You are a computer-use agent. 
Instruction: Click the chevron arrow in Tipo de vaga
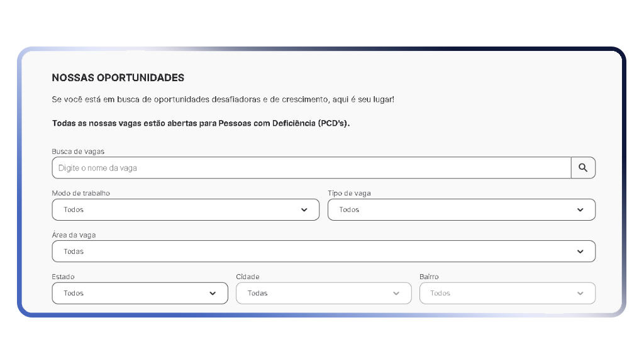tap(580, 210)
